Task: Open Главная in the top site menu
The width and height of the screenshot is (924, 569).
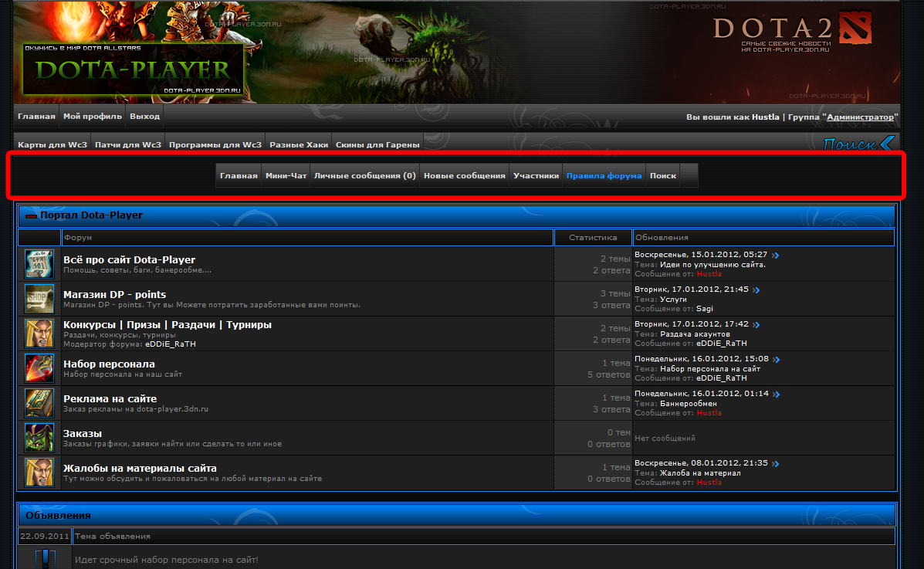Action: (36, 116)
